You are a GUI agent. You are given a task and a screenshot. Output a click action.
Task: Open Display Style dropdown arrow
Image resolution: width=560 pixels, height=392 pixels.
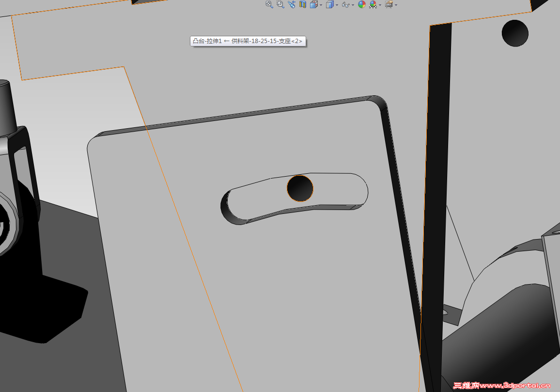pyautogui.click(x=337, y=5)
